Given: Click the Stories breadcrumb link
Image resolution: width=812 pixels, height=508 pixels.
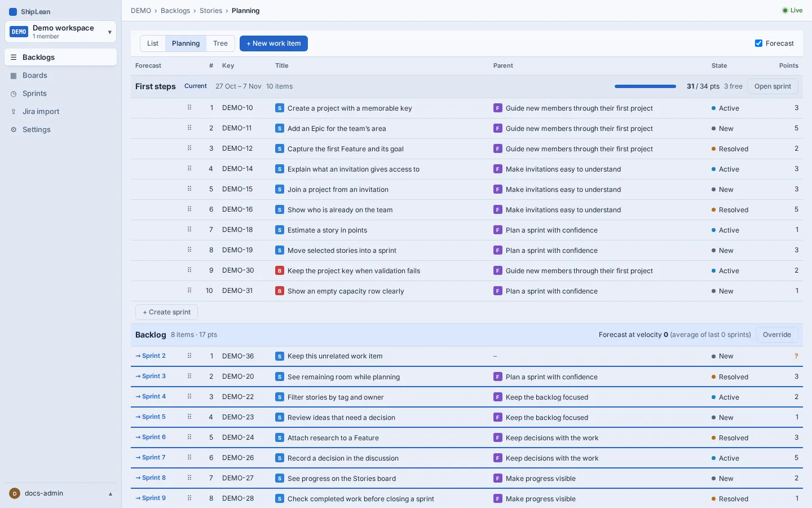Looking at the screenshot, I should [211, 11].
